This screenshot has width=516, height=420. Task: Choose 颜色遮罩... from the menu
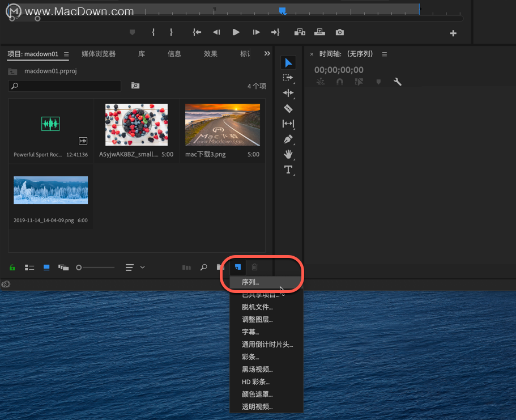[x=266, y=394]
